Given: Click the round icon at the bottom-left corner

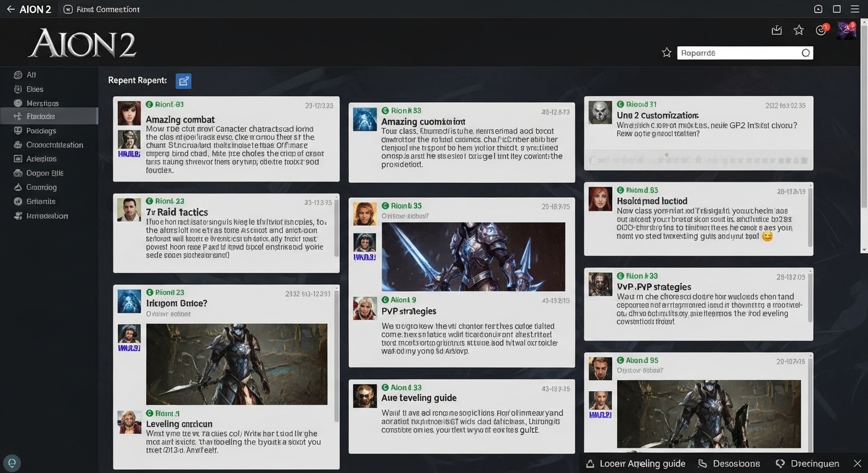Looking at the screenshot, I should pos(12,463).
